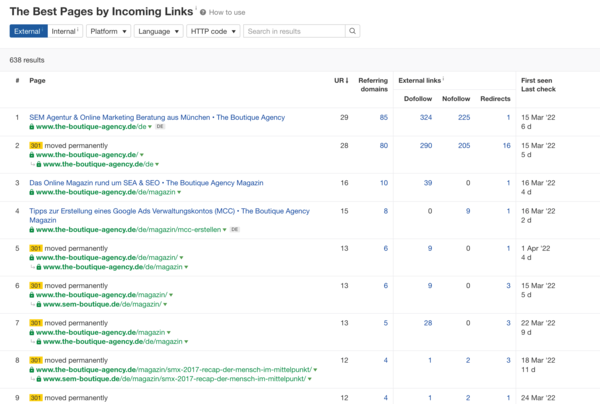Viewport: 600px width, 404px height.
Task: Click nofollow value 205
Action: [464, 145]
